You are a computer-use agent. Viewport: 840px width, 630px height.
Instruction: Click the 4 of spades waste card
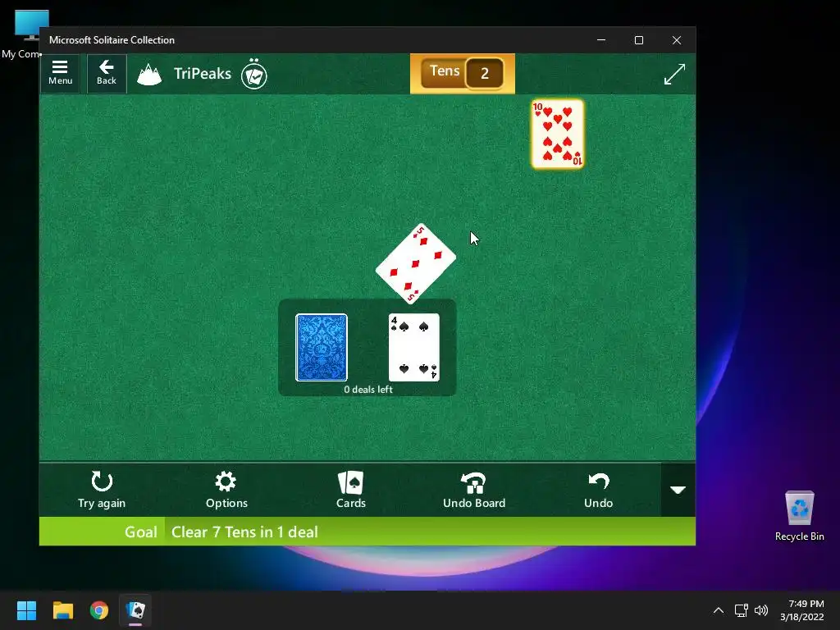coord(414,348)
